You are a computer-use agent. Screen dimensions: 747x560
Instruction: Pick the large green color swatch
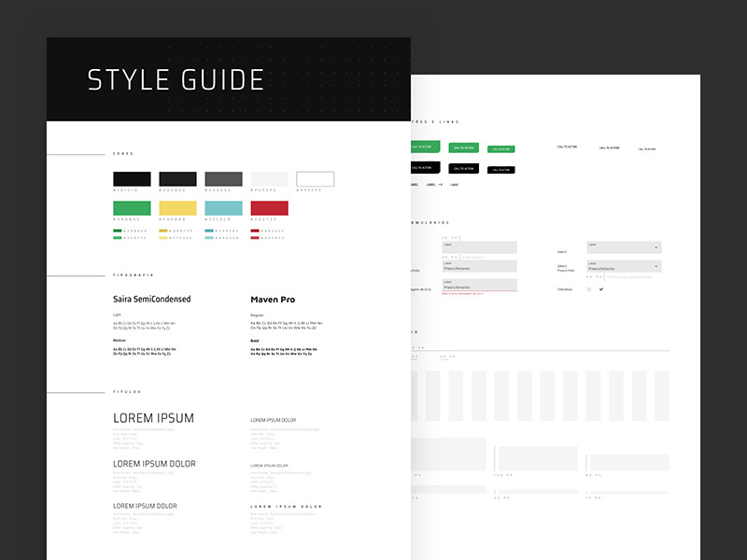[132, 208]
